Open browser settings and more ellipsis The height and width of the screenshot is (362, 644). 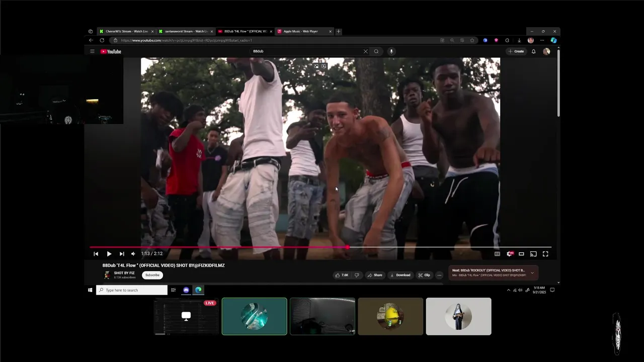[542, 40]
